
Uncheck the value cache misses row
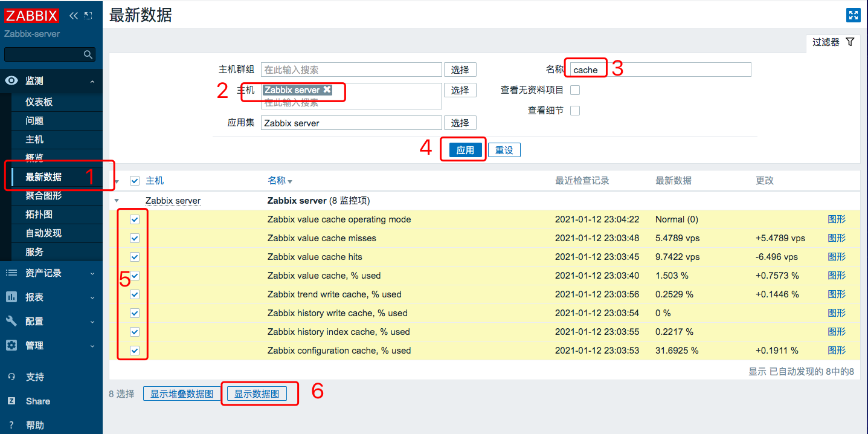tap(135, 238)
